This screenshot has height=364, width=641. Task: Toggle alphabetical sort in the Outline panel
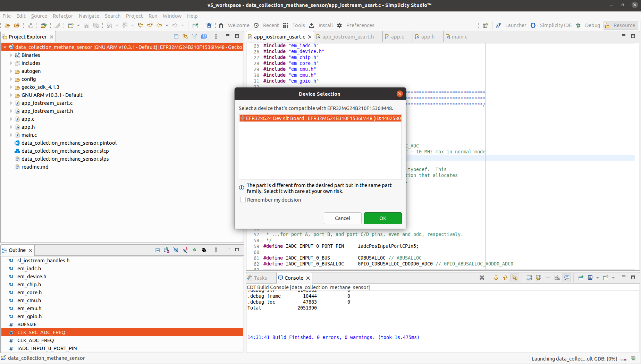click(x=167, y=250)
